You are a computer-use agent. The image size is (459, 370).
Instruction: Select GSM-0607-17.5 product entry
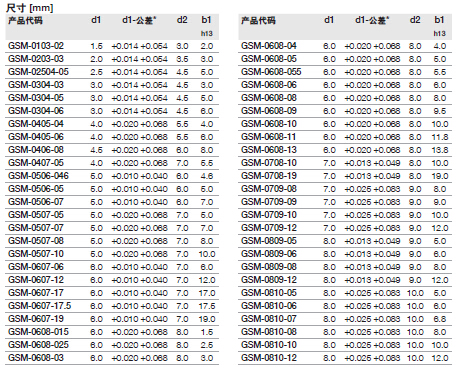click(x=40, y=306)
